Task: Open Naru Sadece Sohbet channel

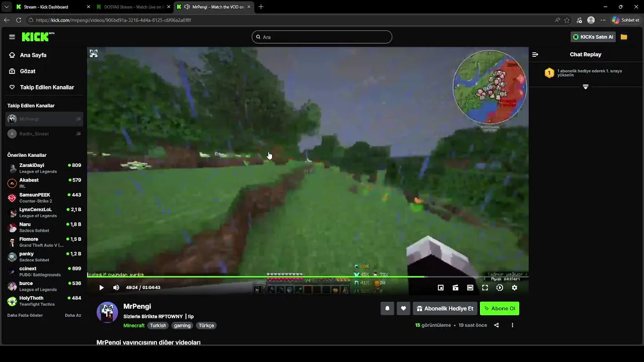Action: point(44,227)
